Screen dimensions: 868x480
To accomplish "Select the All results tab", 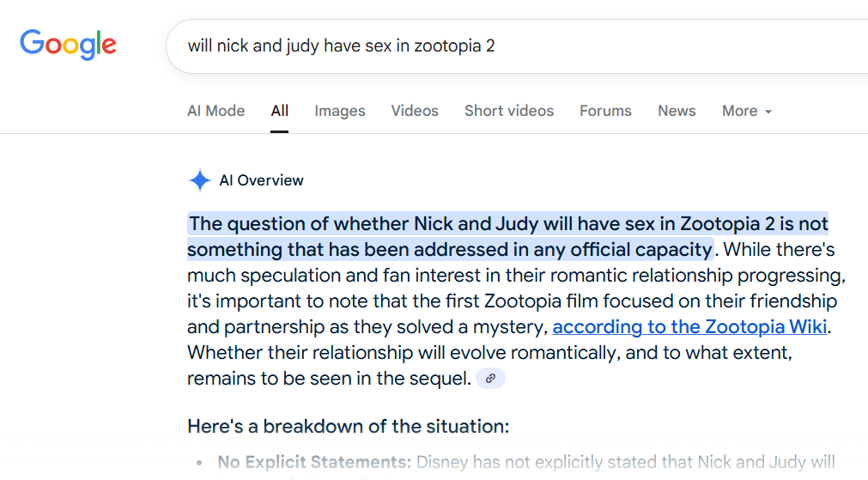I will click(280, 111).
